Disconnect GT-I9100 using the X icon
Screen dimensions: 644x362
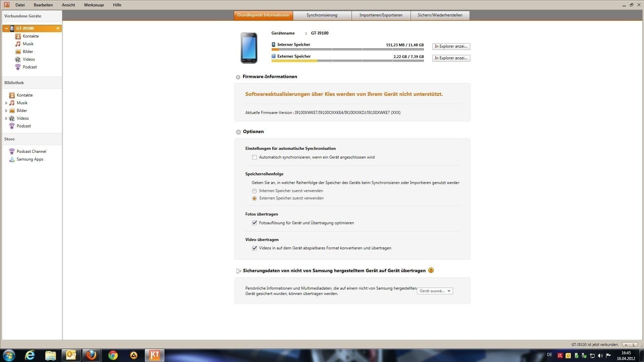pos(58,28)
